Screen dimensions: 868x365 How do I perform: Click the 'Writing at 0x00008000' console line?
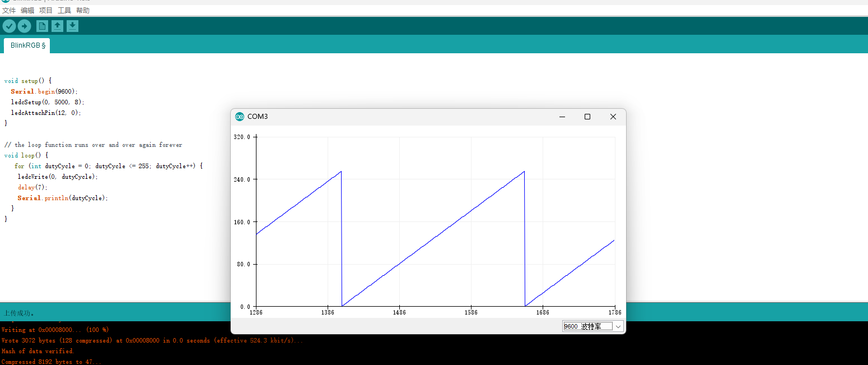pos(55,330)
